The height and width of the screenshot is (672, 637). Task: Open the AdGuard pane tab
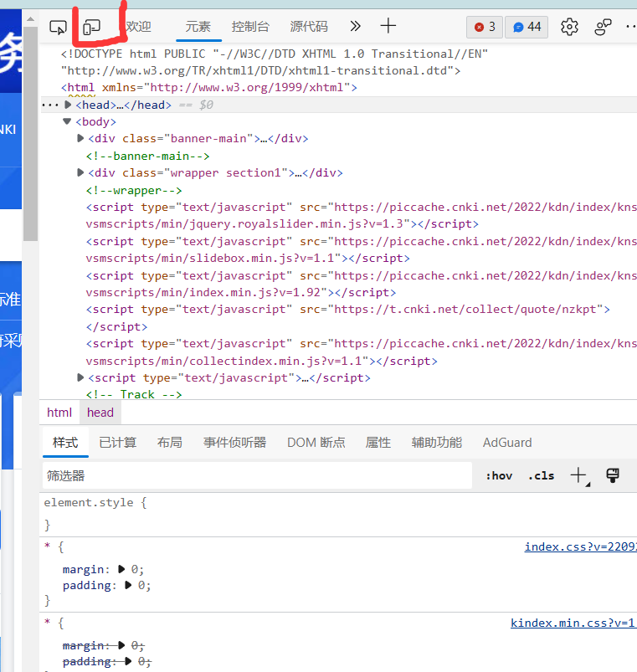tap(507, 443)
